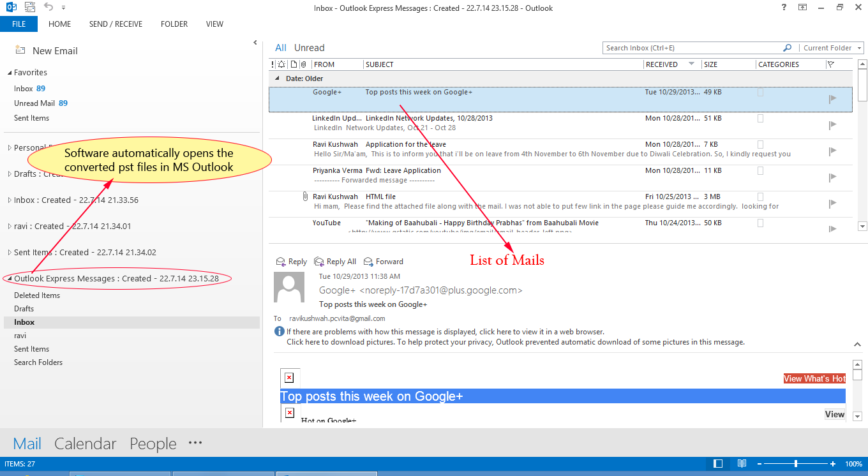868x476 pixels.
Task: Flag the LinkedIn Network Updates message
Action: click(832, 125)
